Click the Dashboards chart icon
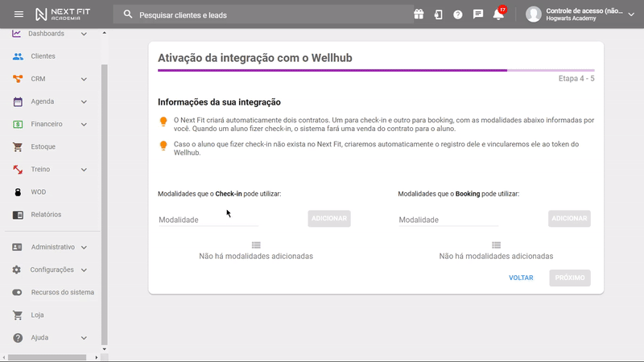Image resolution: width=644 pixels, height=362 pixels. point(16,34)
